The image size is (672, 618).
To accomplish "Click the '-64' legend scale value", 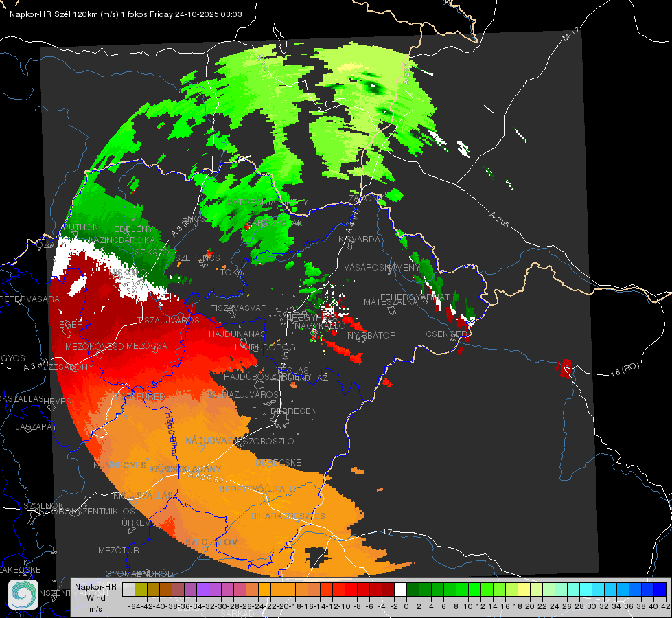I will (x=135, y=606).
